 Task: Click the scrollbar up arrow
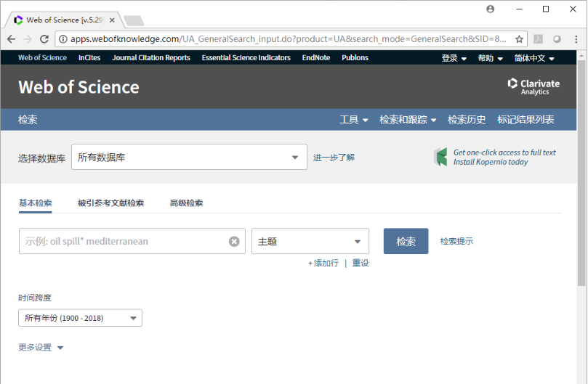point(581,55)
